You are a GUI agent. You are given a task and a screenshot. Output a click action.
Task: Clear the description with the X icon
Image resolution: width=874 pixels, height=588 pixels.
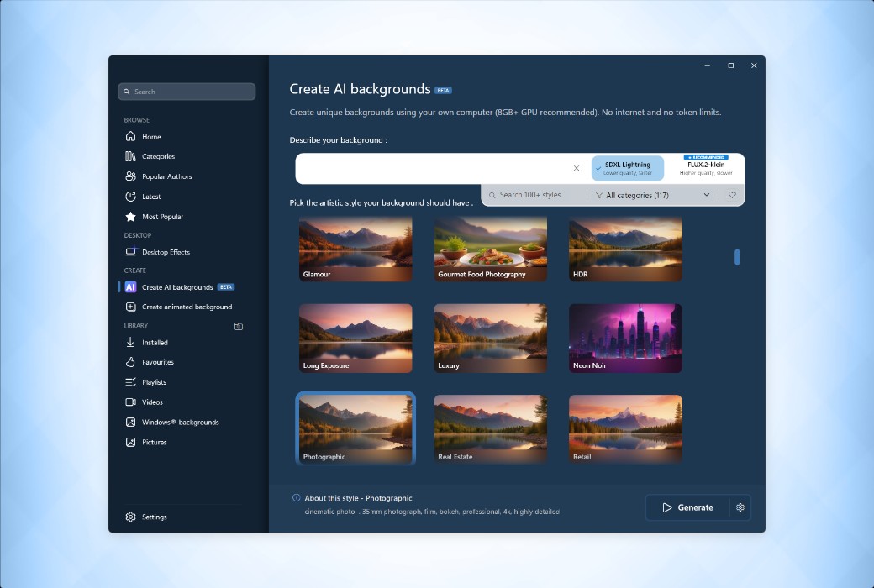(577, 168)
